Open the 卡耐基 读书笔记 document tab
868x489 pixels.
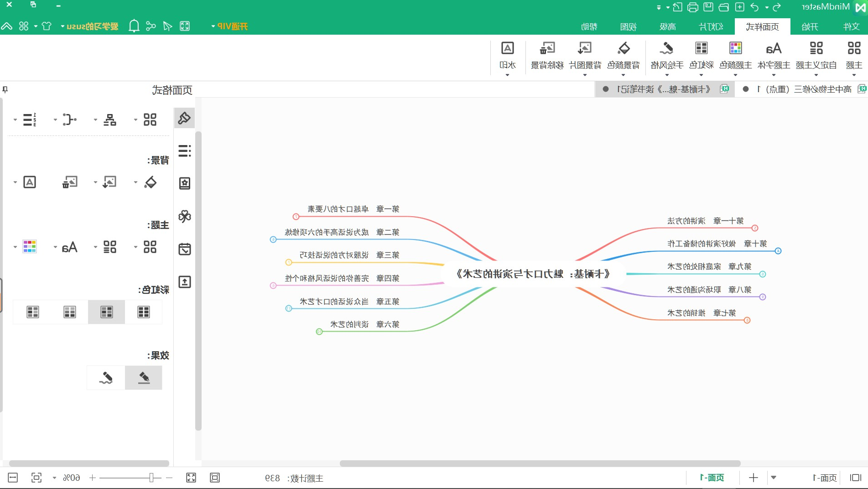click(x=665, y=89)
